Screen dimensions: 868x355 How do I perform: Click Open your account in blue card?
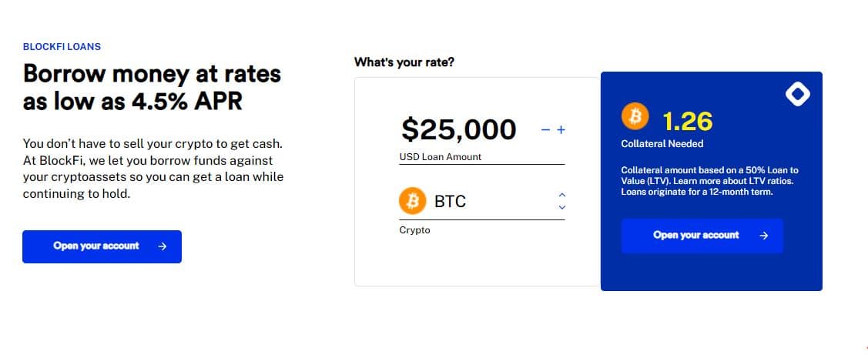tap(702, 236)
